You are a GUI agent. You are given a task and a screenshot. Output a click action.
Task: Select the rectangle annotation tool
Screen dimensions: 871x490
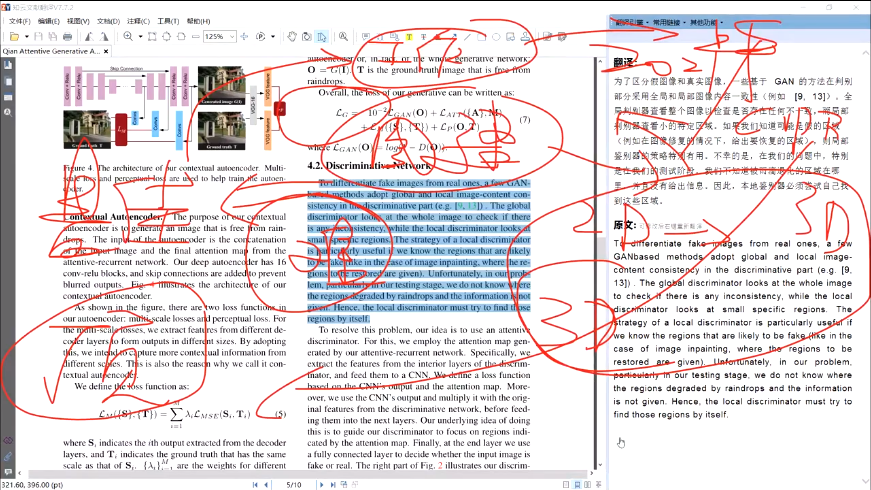click(x=482, y=37)
